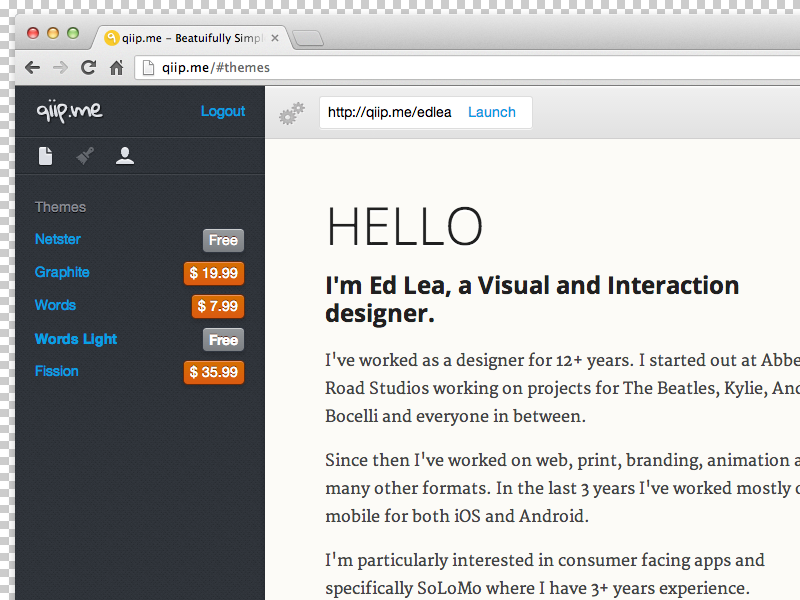800x600 pixels.
Task: Click the page/document icon in sidebar
Action: click(x=45, y=156)
